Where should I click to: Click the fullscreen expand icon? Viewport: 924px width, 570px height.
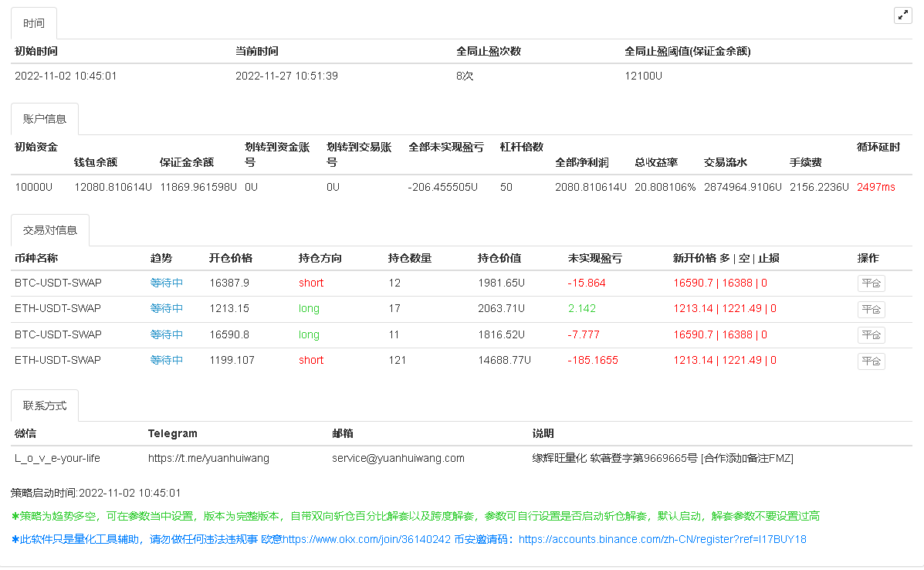[x=902, y=15]
